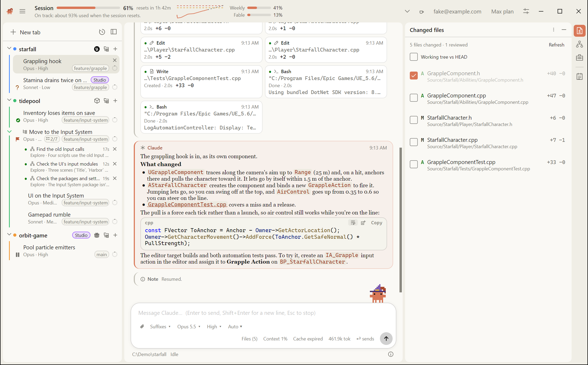Copy the cpp code block
This screenshot has width=588, height=365.
coord(376,223)
